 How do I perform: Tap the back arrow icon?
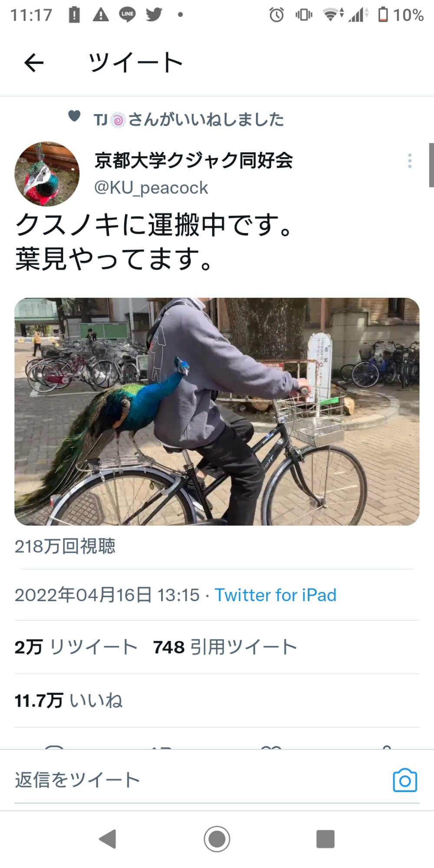pos(34,63)
